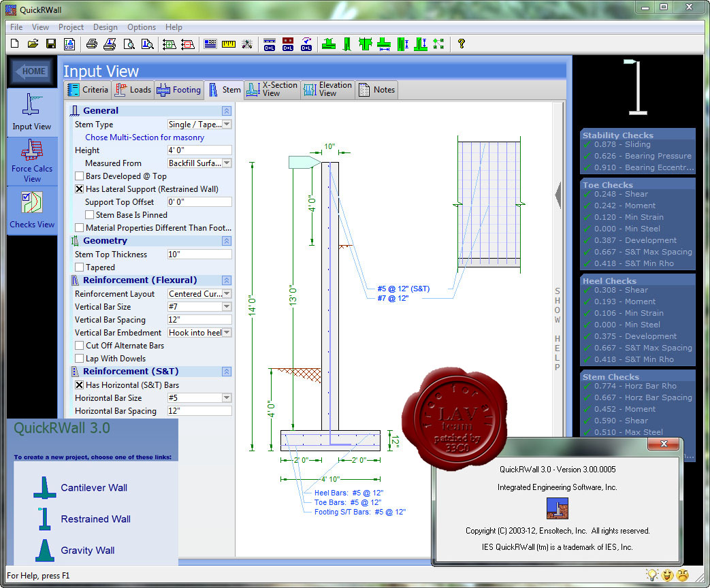Collapse the Reinforcement (S&T) section
This screenshot has height=588, width=710.
point(227,372)
